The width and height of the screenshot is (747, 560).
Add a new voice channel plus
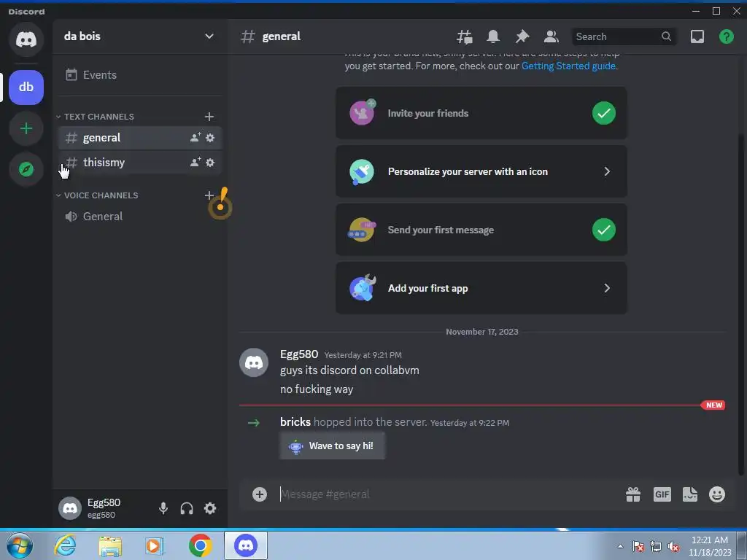click(x=209, y=195)
